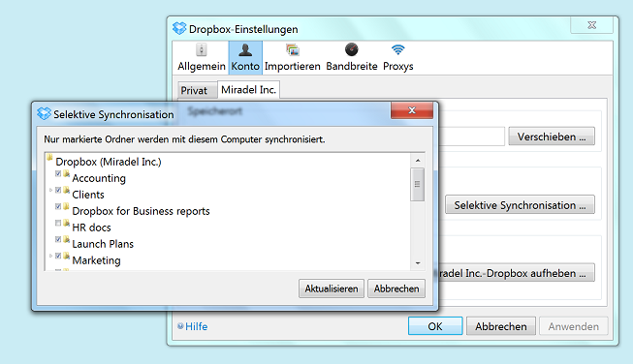Click the Marketing folder icon
This screenshot has height=364, width=633.
pos(67,256)
